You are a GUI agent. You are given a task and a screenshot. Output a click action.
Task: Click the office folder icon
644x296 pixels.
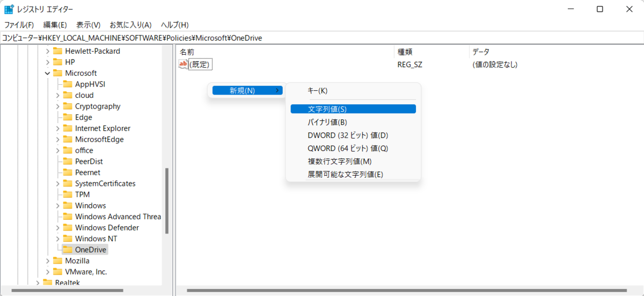[67, 150]
